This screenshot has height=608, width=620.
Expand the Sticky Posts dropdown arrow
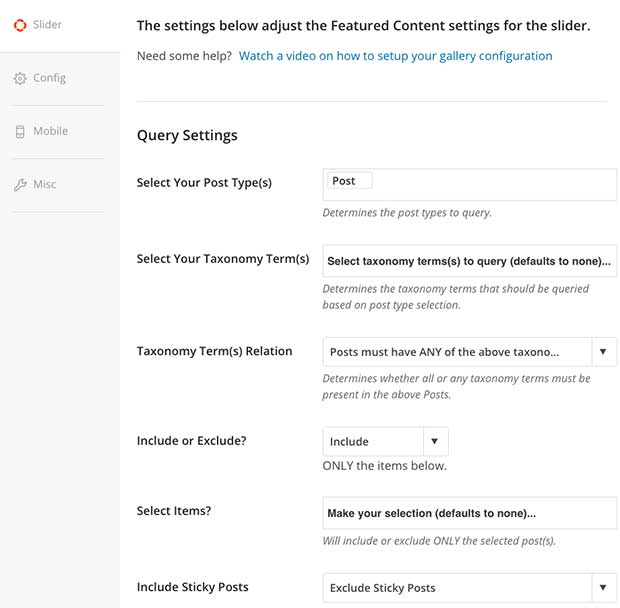[x=603, y=588]
